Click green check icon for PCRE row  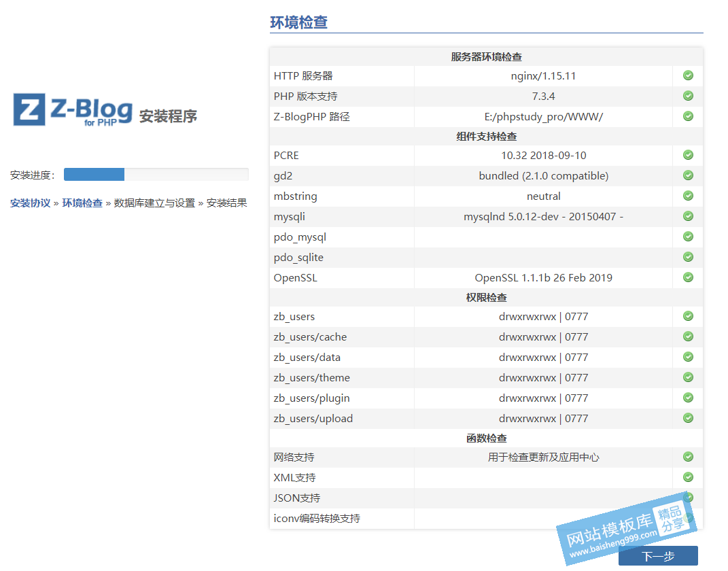pyautogui.click(x=688, y=155)
